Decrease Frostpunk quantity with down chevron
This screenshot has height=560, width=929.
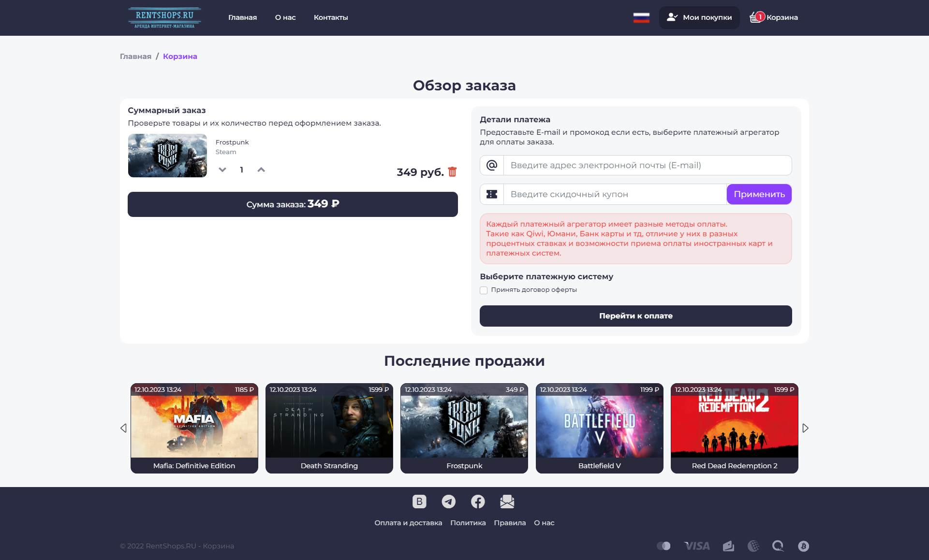222,170
